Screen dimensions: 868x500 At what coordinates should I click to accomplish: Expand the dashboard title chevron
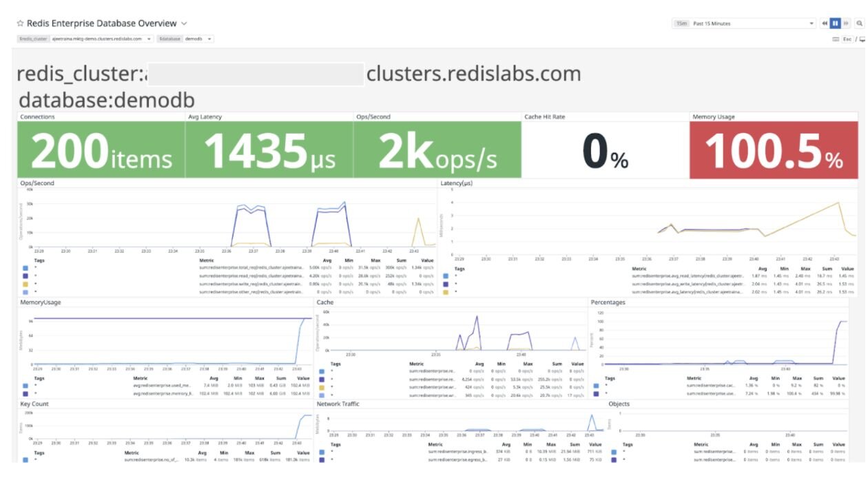coord(184,23)
